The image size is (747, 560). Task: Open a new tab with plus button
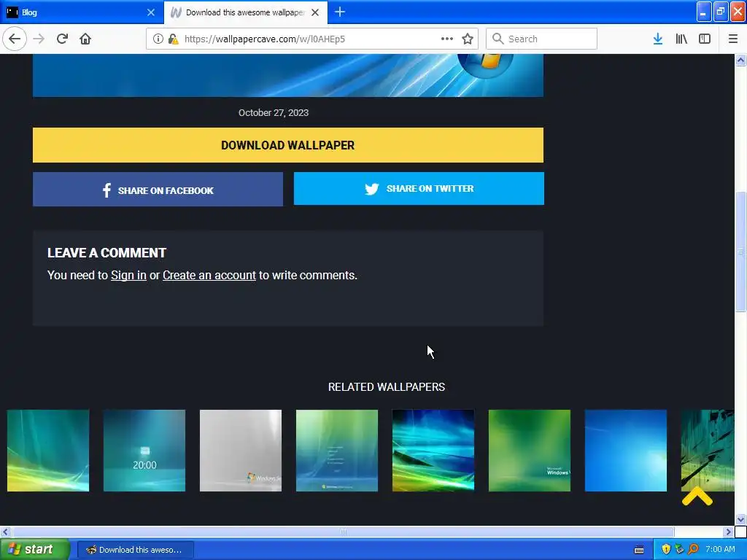340,12
